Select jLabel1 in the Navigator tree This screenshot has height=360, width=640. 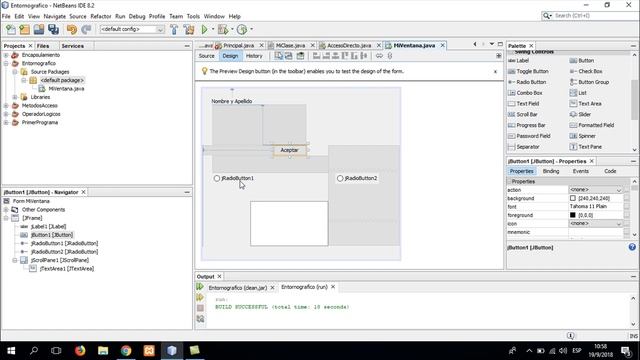[x=48, y=227]
